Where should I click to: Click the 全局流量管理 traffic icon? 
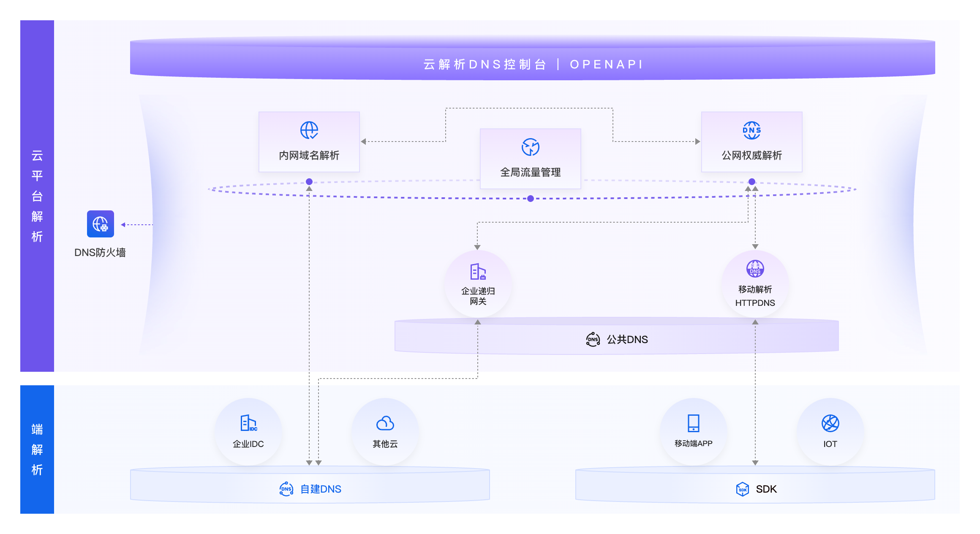530,147
